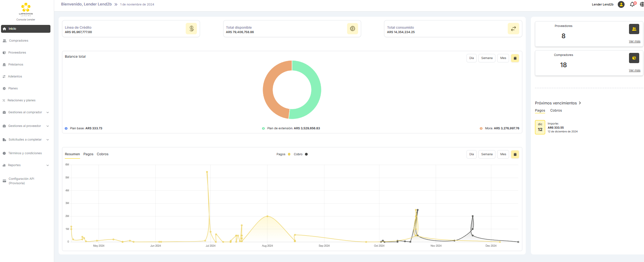
Task: Click the Proveedores card people icon
Action: [x=634, y=29]
